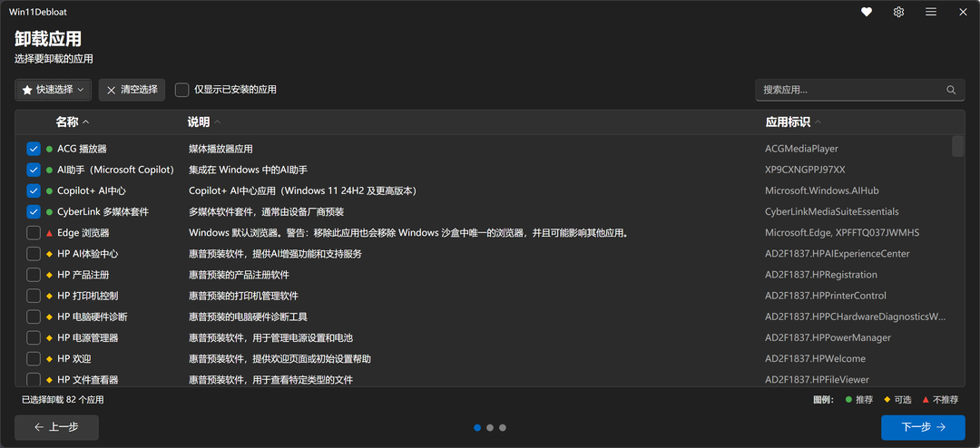Uncheck Copilot+ AI中心 checkbox

[34, 190]
